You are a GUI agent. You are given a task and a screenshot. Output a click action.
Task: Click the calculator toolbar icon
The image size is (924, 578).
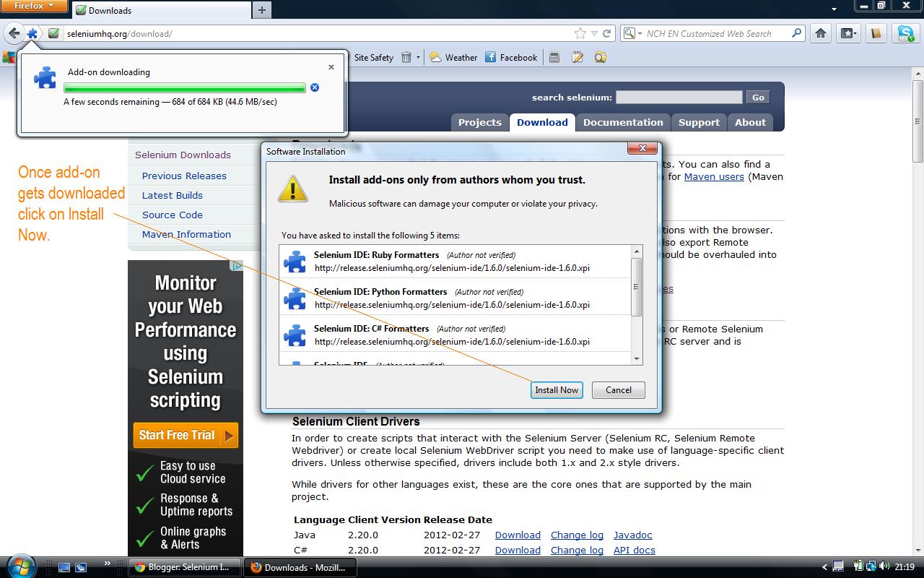(554, 57)
